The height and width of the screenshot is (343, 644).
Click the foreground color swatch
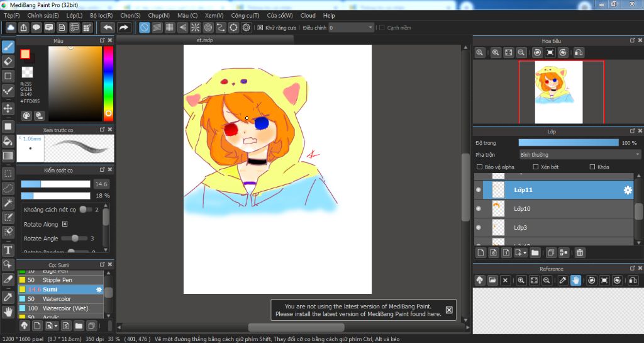coord(25,54)
